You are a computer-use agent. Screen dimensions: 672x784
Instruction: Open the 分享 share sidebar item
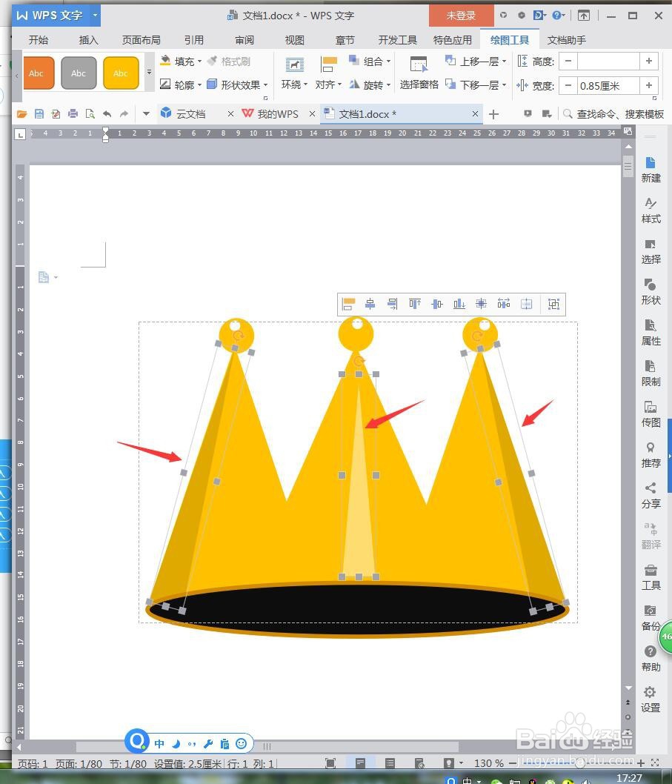tap(651, 495)
